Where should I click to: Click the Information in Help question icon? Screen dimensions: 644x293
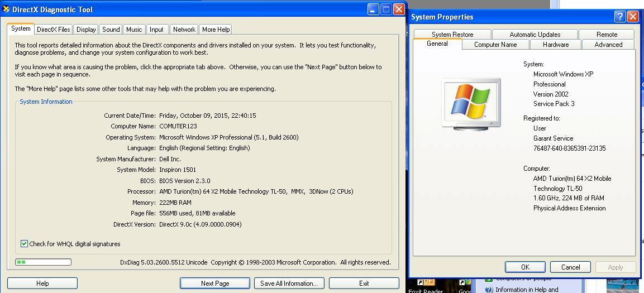488,289
